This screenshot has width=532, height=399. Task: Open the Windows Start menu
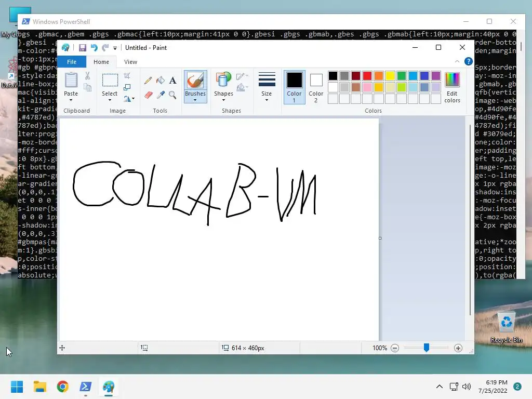point(17,387)
